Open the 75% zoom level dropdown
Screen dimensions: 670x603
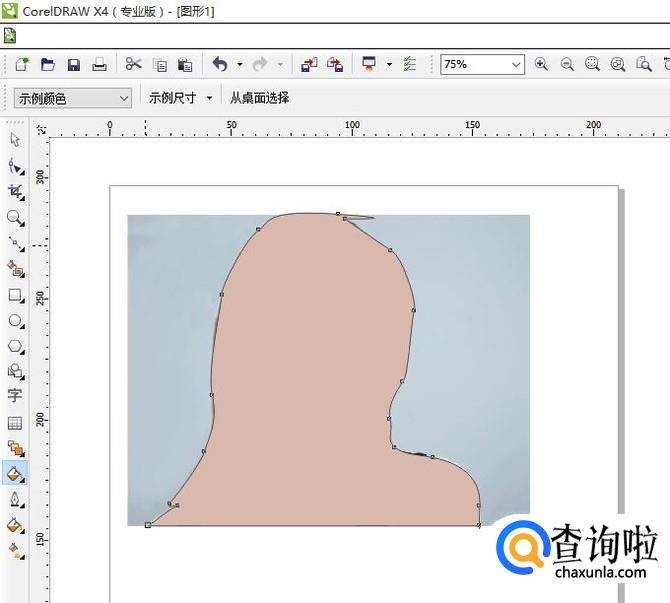pyautogui.click(x=516, y=65)
